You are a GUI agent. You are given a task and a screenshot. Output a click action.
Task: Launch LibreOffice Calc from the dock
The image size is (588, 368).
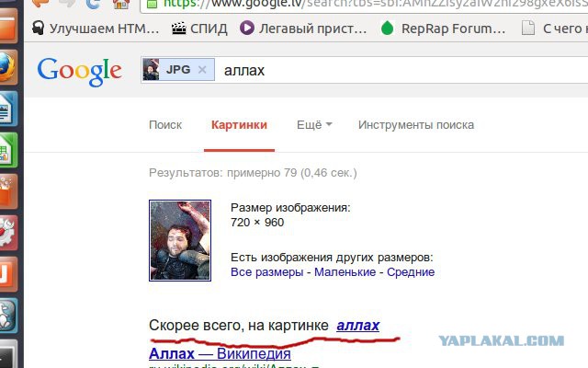[x=7, y=150]
